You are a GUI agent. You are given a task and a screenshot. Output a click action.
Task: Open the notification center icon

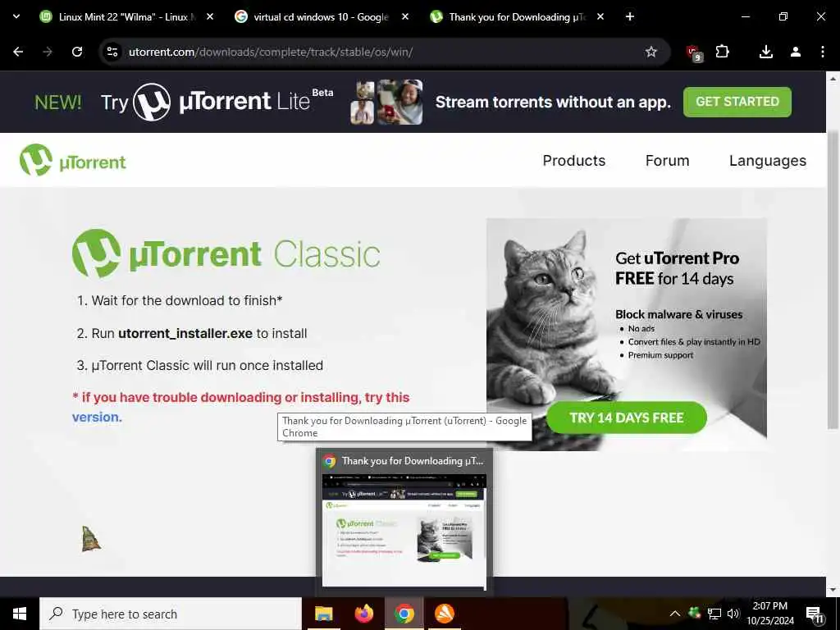click(x=815, y=614)
